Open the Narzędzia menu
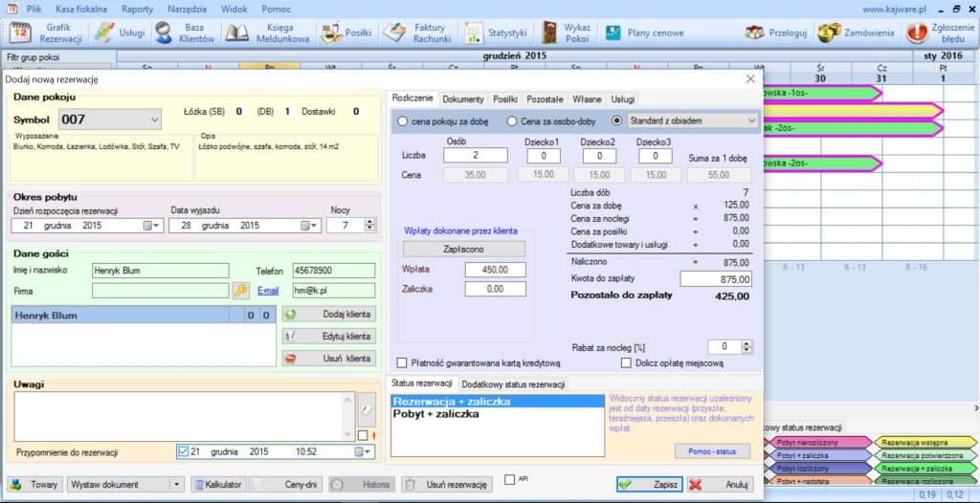Viewport: 980px width, 503px height. (x=187, y=10)
